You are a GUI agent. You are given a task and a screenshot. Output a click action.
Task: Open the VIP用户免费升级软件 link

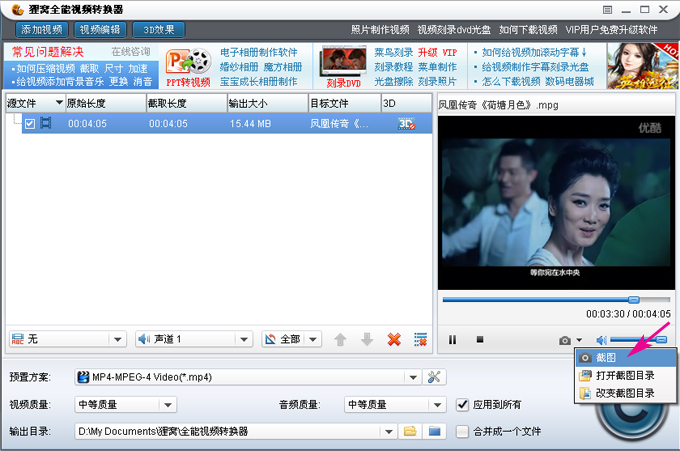[x=611, y=30]
